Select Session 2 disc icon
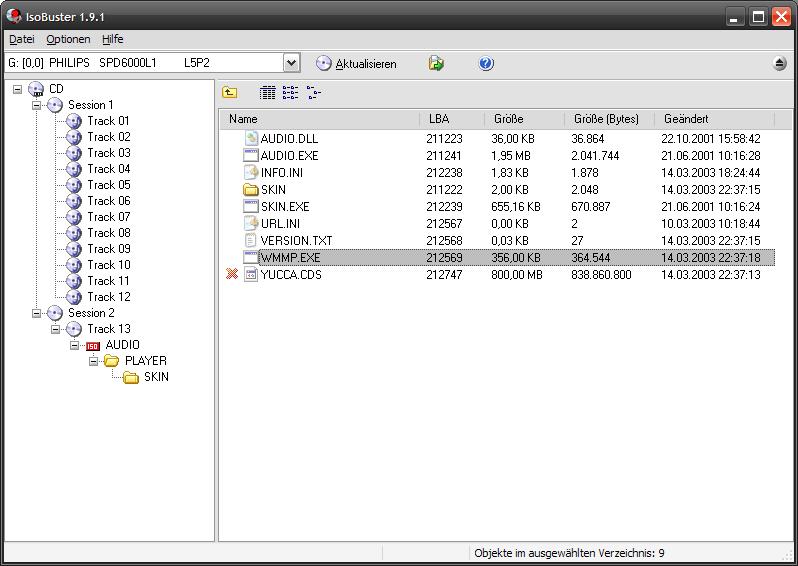 tap(55, 313)
